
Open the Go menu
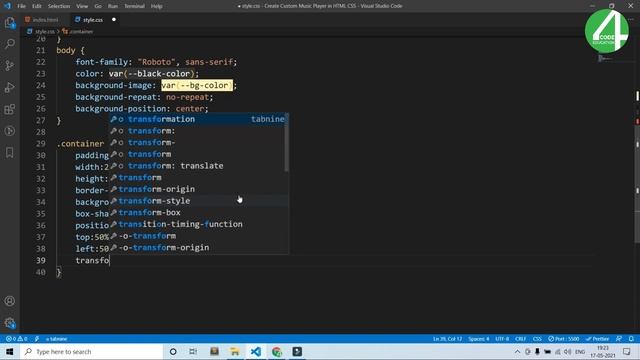coord(98,6)
